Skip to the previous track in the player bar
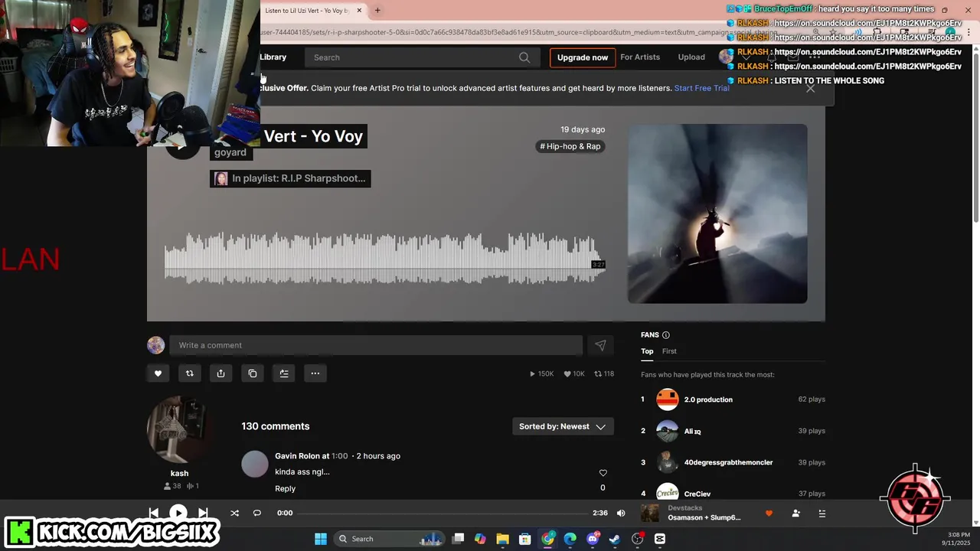Viewport: 980px width, 551px height. [x=153, y=513]
